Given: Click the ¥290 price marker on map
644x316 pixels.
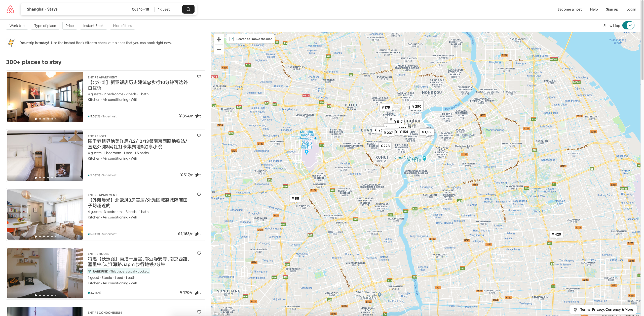Looking at the screenshot, I should click(x=417, y=106).
